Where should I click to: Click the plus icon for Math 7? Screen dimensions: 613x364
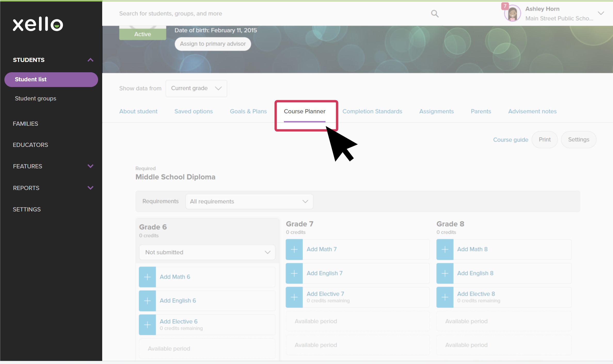click(x=294, y=249)
